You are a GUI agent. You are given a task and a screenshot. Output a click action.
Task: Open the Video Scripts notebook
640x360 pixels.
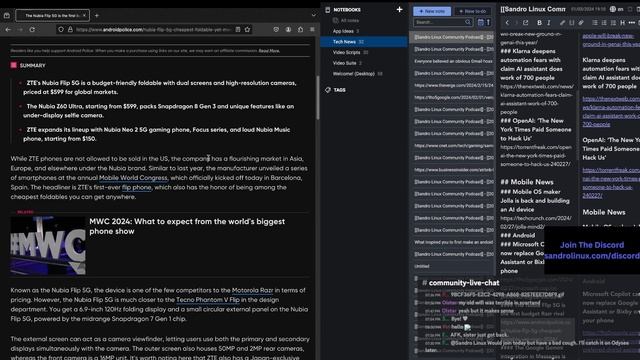(x=347, y=52)
